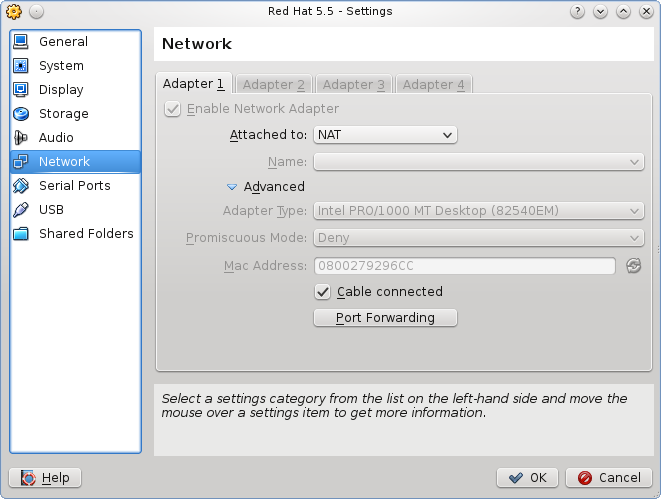Image resolution: width=661 pixels, height=499 pixels.
Task: Click the Serial Ports icon
Action: (21, 185)
